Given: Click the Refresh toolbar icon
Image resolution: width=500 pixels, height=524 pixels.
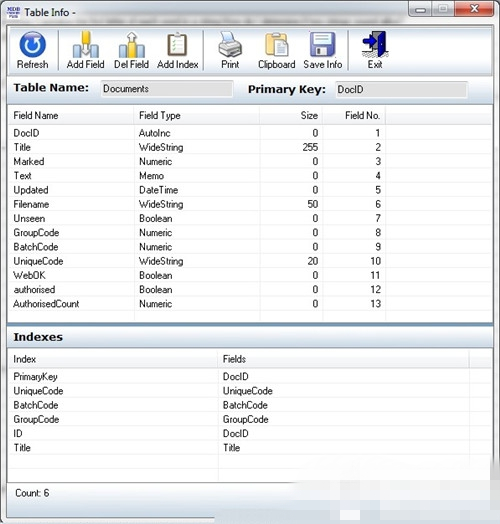Looking at the screenshot, I should tap(32, 45).
